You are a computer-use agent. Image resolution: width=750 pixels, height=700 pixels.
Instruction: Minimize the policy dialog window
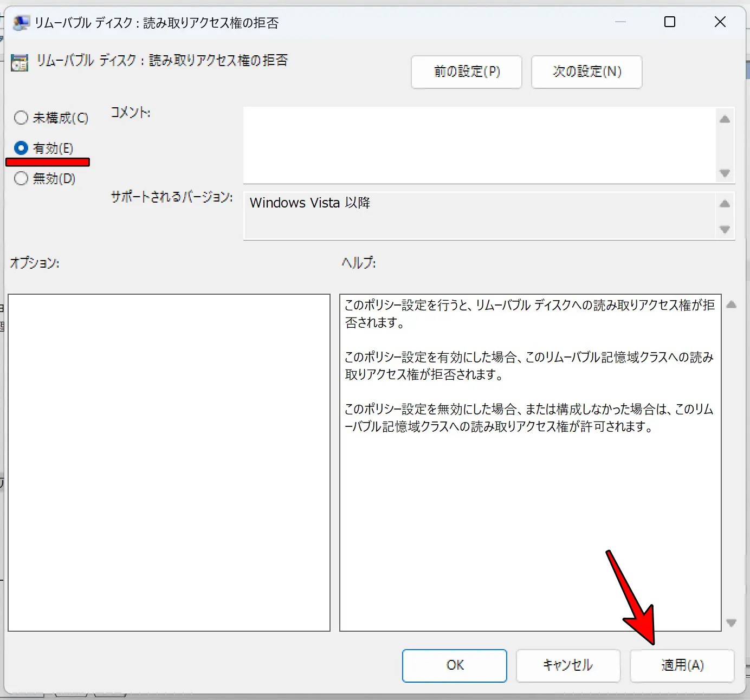tap(620, 22)
